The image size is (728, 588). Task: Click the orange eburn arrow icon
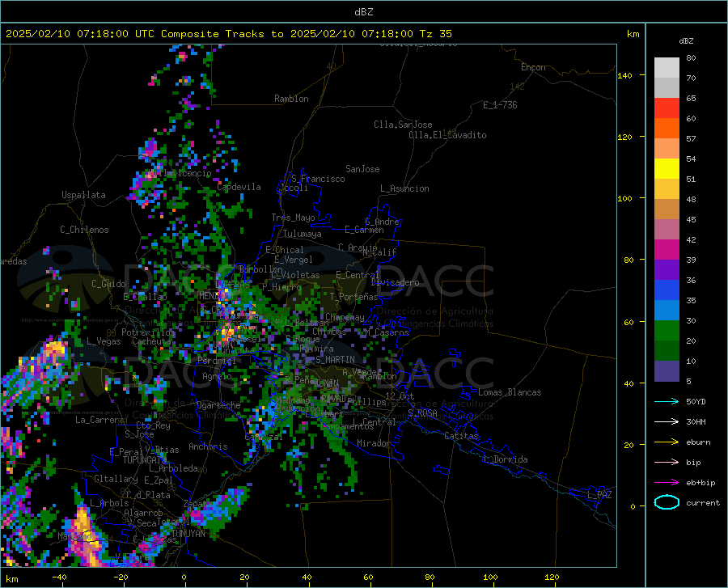(667, 442)
